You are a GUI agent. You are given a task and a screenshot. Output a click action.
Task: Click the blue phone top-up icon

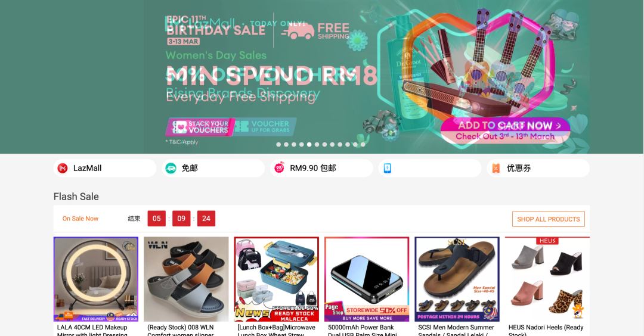coord(388,168)
